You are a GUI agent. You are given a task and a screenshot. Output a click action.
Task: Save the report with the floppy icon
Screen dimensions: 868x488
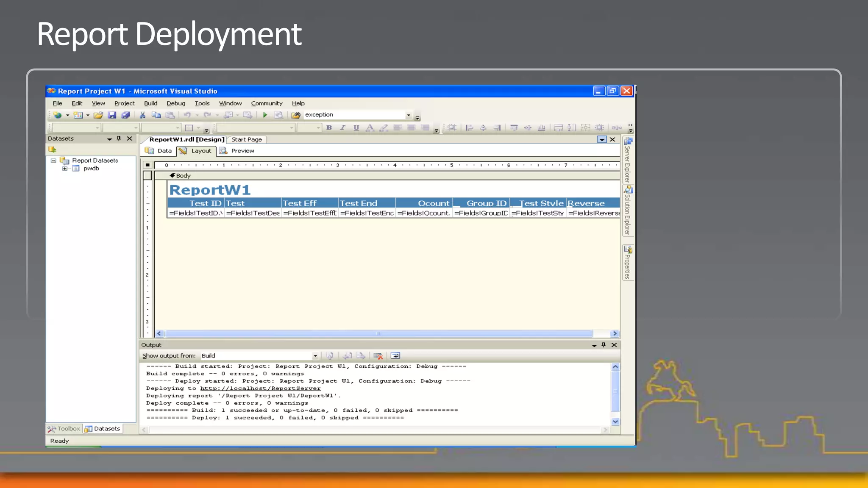click(112, 115)
